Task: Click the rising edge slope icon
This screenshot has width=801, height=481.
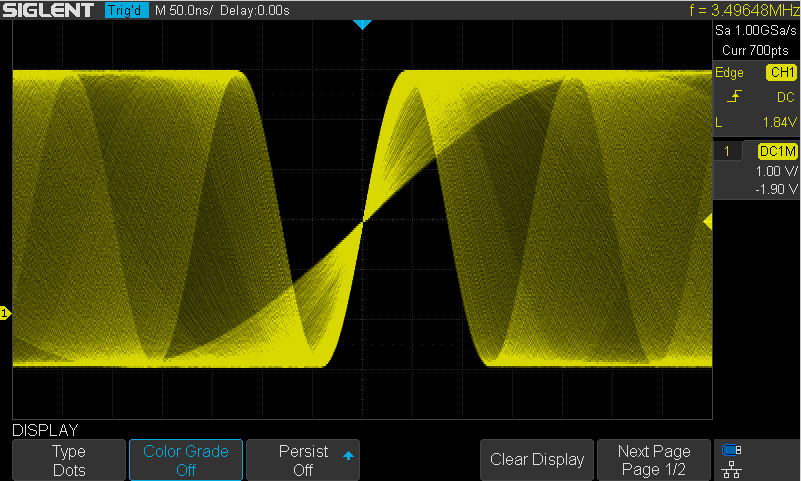Action: pos(734,98)
